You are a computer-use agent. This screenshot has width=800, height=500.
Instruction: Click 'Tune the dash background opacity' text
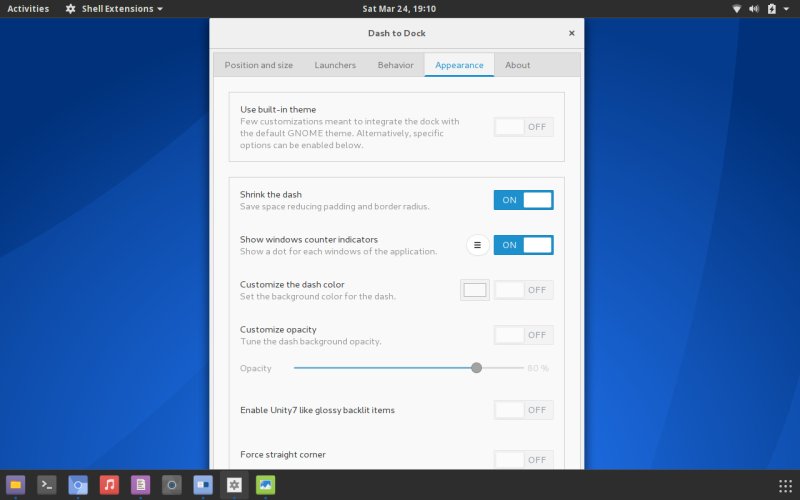click(x=311, y=341)
